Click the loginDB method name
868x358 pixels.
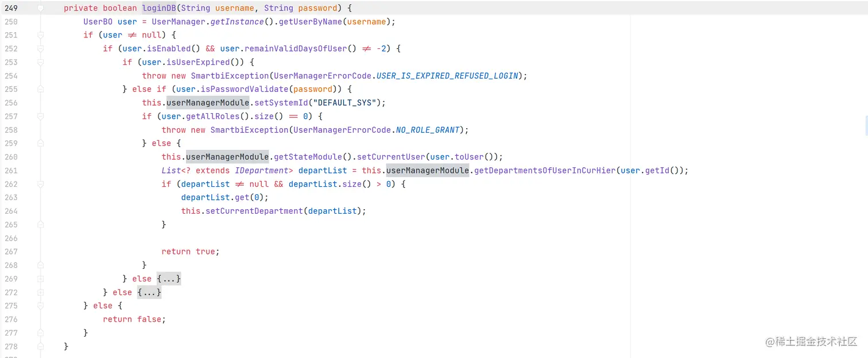[159, 8]
